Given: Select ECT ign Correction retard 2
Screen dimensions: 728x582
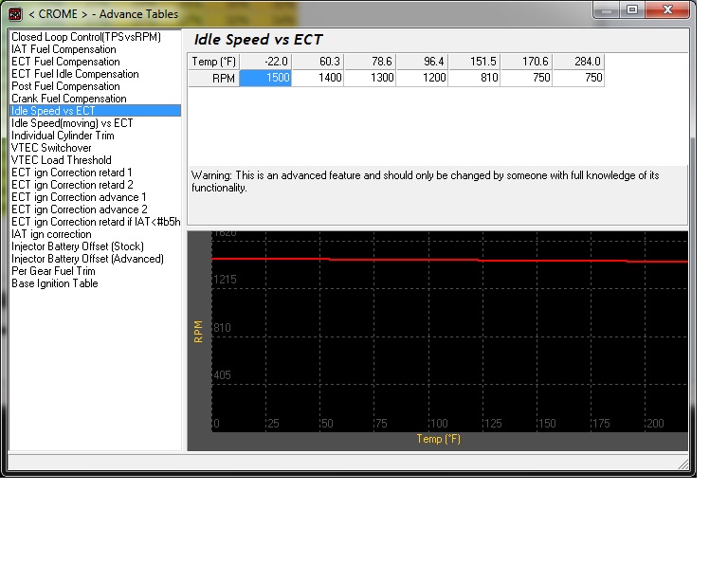Looking at the screenshot, I should tap(72, 185).
